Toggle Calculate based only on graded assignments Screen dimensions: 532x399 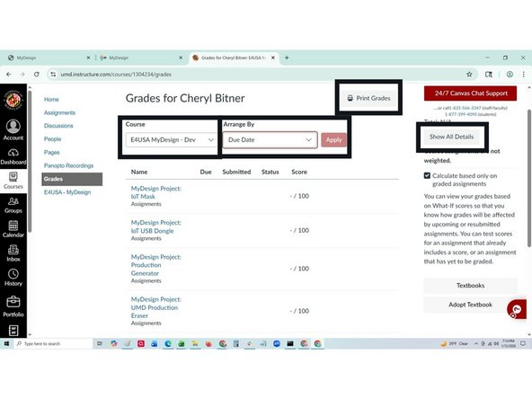[427, 176]
